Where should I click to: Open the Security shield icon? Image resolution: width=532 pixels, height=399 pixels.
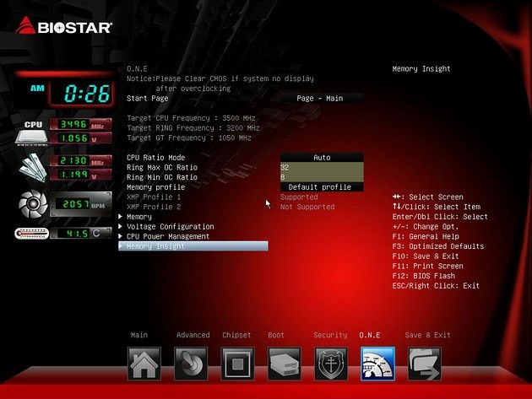[x=331, y=364]
